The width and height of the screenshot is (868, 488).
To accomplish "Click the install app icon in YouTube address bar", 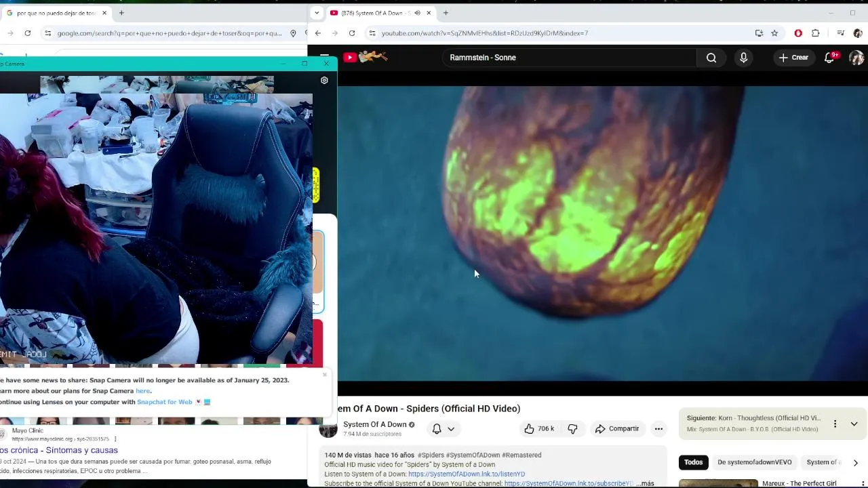I will 759,33.
